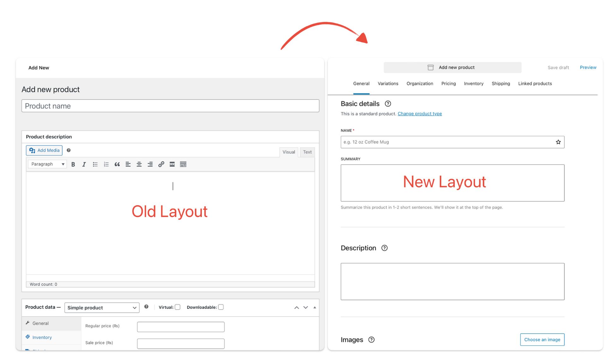This screenshot has width=616, height=364.
Task: Open the Shipping tab
Action: click(x=501, y=84)
